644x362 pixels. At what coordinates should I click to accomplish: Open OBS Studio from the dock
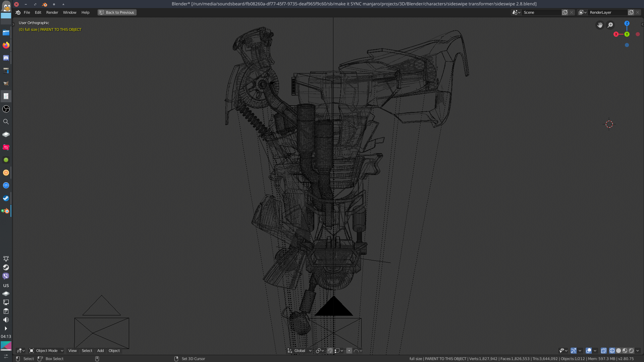(x=6, y=109)
